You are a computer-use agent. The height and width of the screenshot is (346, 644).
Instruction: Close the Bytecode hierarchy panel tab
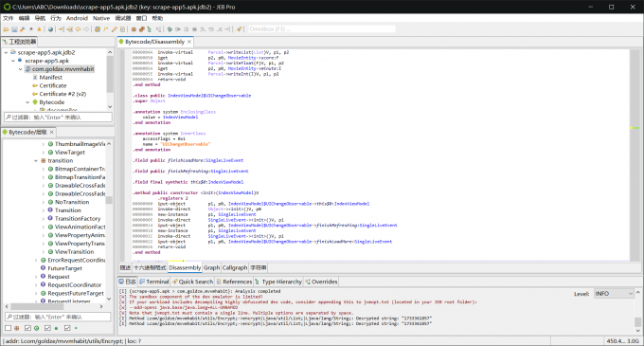click(x=52, y=133)
